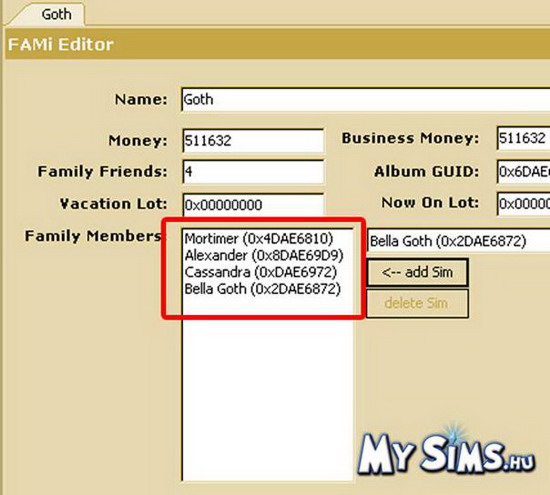Select Bella Goth entry in members list
Screen dimensions: 550x495
click(263, 289)
